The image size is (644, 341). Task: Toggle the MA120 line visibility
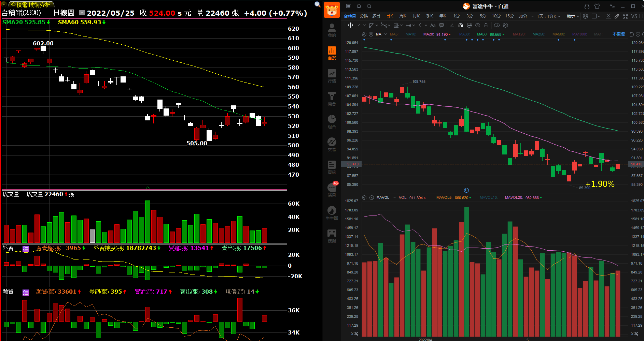[x=519, y=34]
